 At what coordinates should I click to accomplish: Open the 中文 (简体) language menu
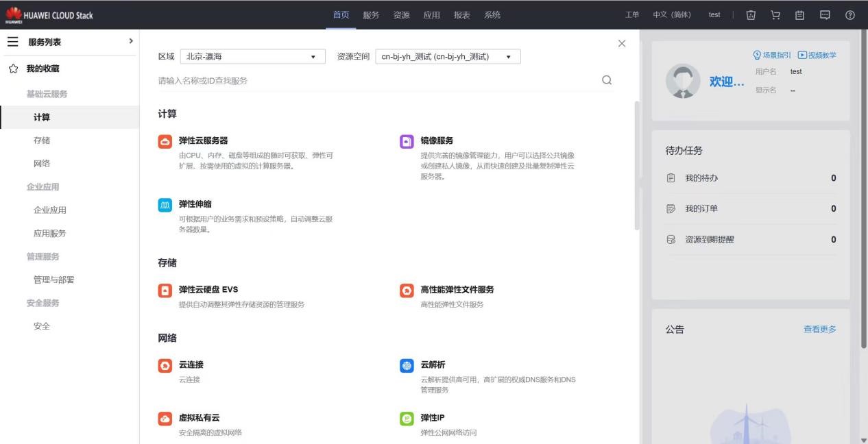pos(672,15)
